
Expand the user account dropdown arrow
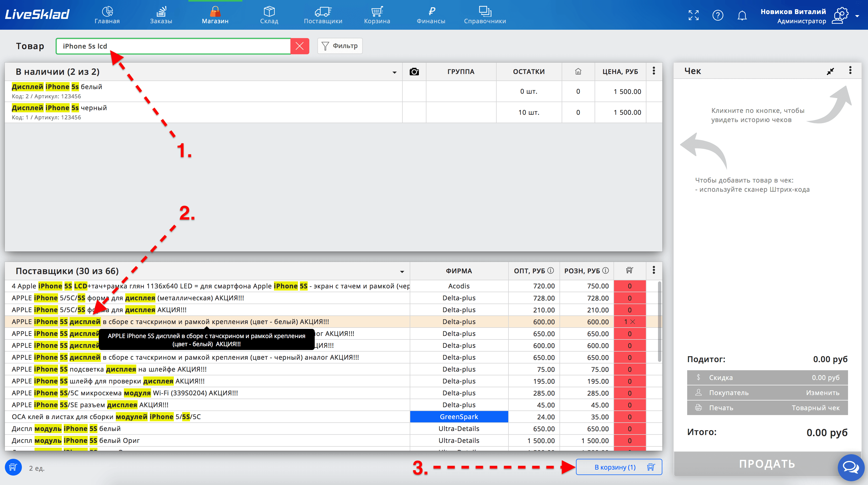[x=857, y=16]
